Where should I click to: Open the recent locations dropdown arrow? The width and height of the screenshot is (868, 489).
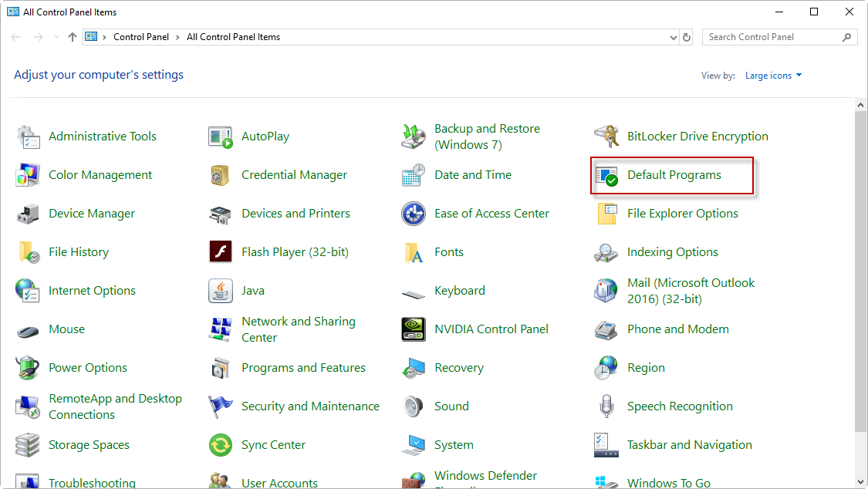pos(56,37)
